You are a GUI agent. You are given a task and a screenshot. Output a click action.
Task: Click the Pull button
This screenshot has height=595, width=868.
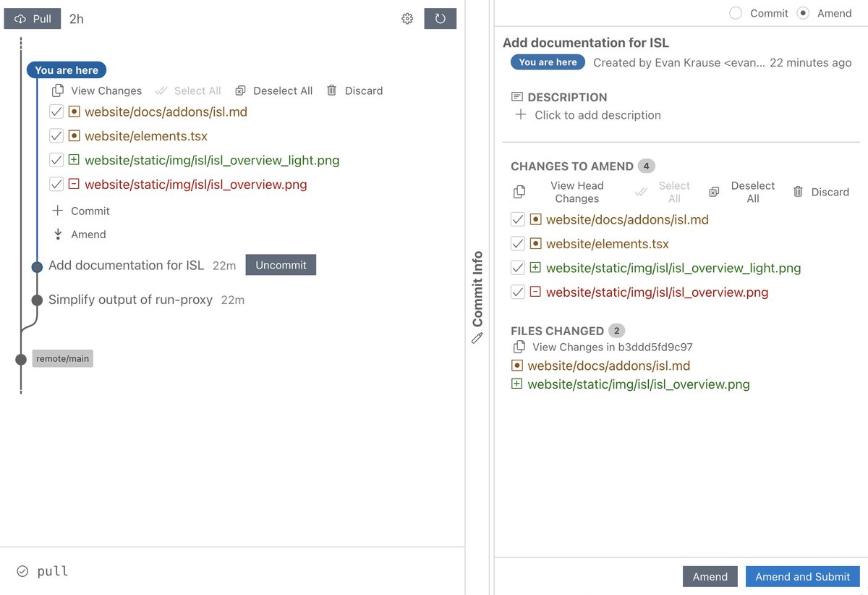point(33,19)
